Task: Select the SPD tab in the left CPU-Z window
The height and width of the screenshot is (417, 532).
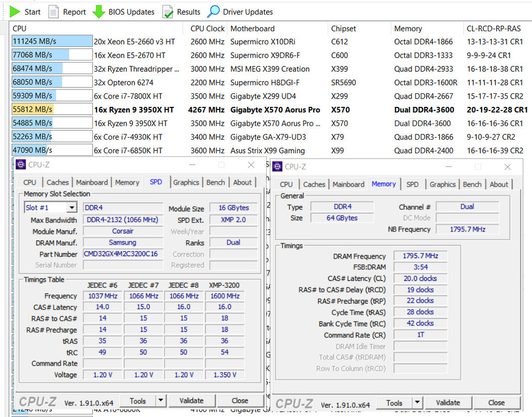Action: click(156, 182)
